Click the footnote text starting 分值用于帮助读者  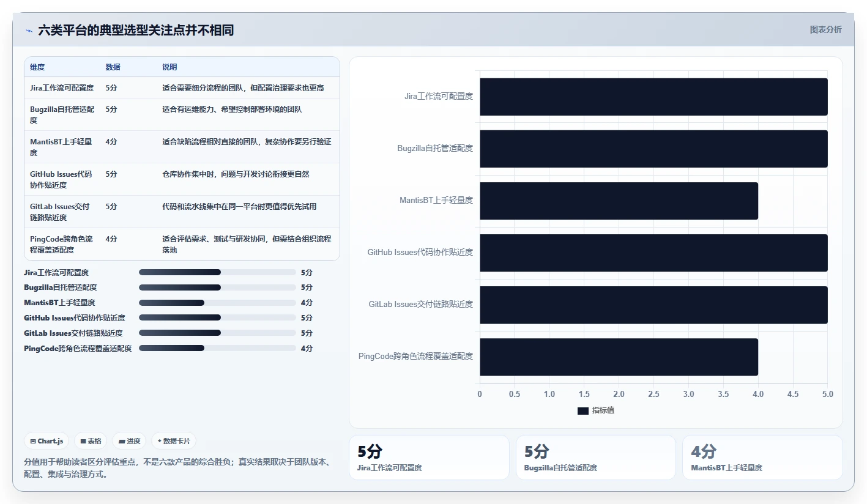(x=177, y=468)
